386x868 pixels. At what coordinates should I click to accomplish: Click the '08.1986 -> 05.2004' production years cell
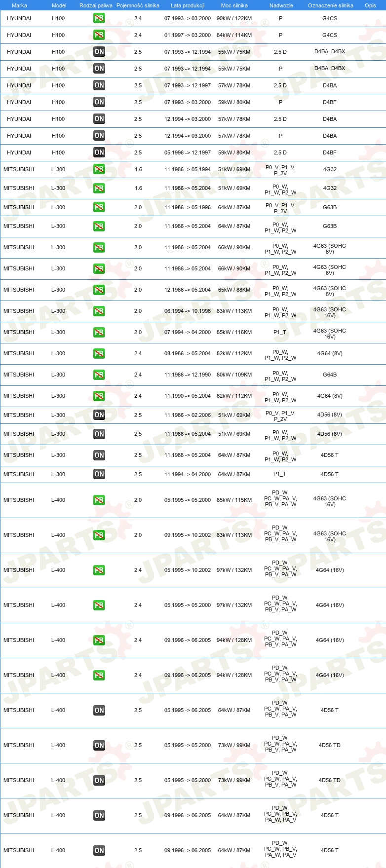pos(188,353)
